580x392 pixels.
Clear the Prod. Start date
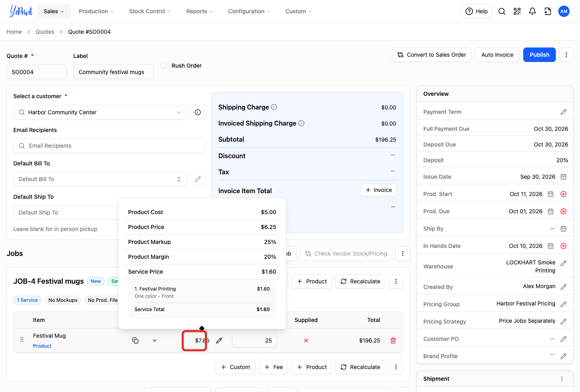coord(563,194)
